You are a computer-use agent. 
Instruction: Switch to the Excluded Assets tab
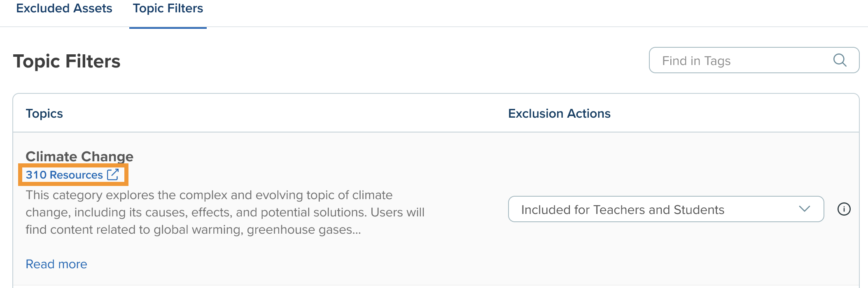64,9
